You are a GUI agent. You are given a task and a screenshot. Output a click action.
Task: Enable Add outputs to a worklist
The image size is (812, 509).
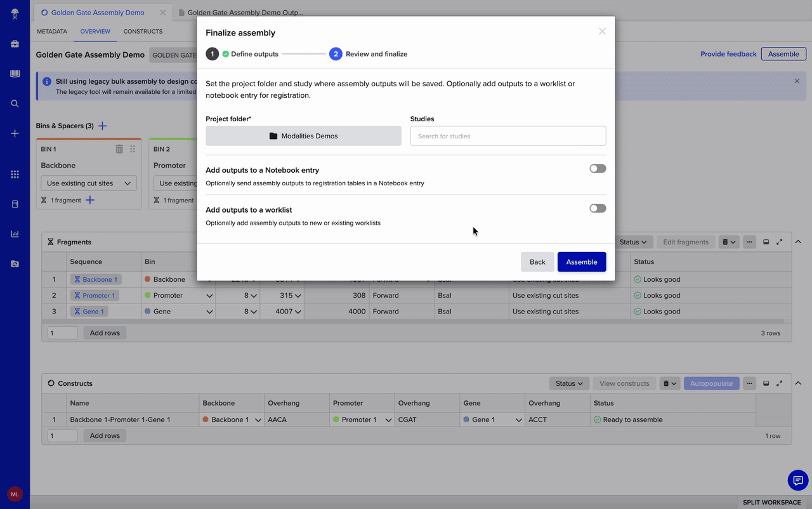597,208
